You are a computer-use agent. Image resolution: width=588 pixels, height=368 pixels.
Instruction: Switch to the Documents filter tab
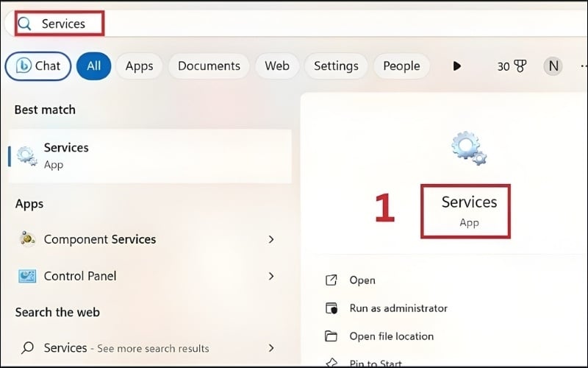point(209,66)
